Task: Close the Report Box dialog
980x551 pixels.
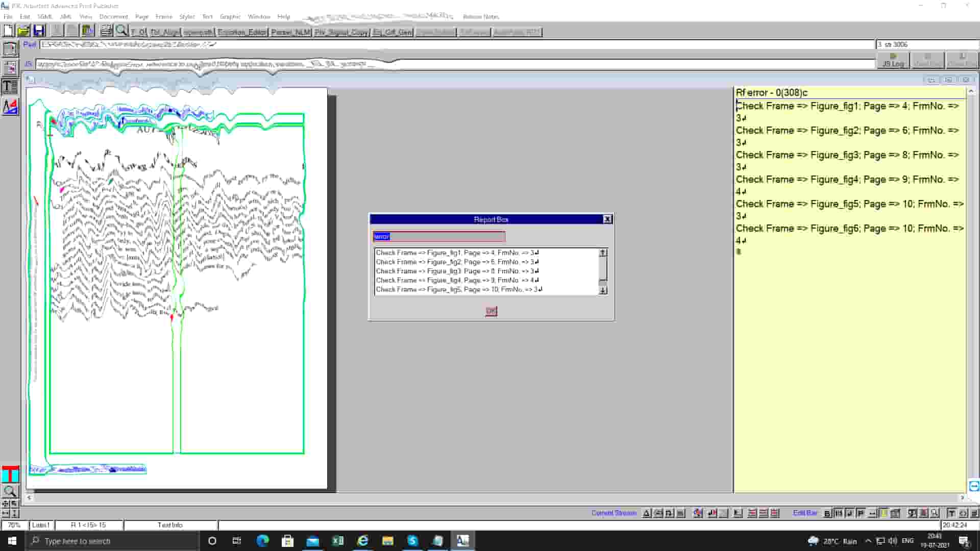Action: (x=607, y=219)
